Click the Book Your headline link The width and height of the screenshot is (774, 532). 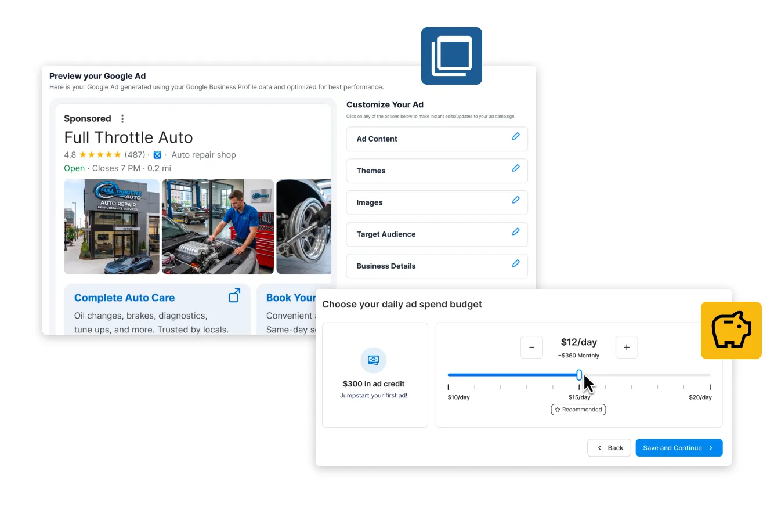[291, 298]
